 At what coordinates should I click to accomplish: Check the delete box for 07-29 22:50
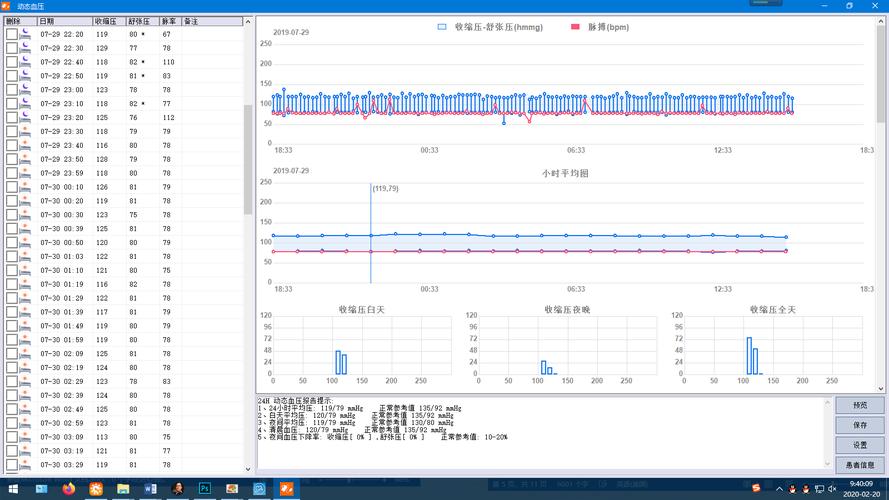click(x=12, y=76)
